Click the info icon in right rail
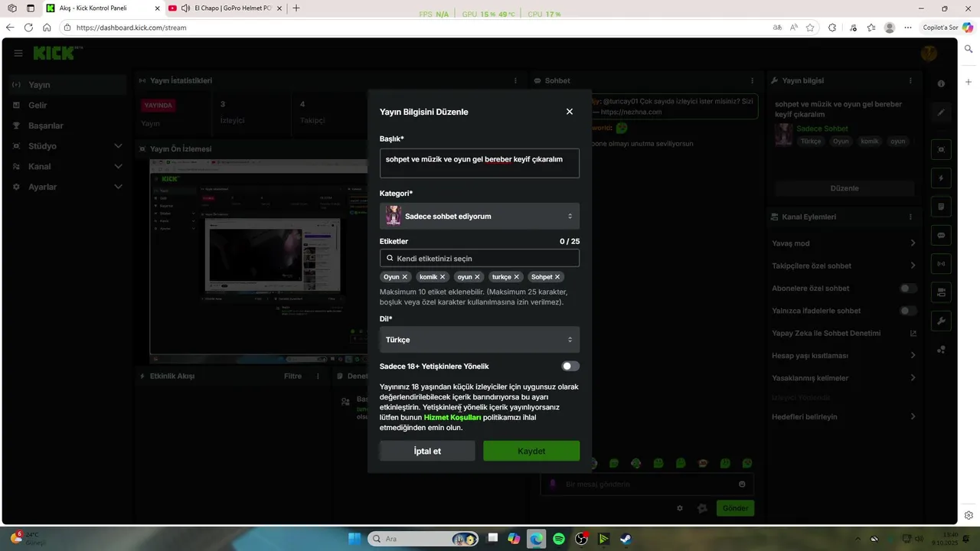 pyautogui.click(x=941, y=83)
